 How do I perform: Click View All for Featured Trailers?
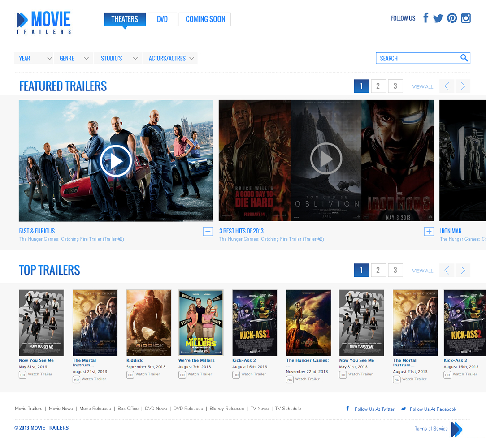422,87
